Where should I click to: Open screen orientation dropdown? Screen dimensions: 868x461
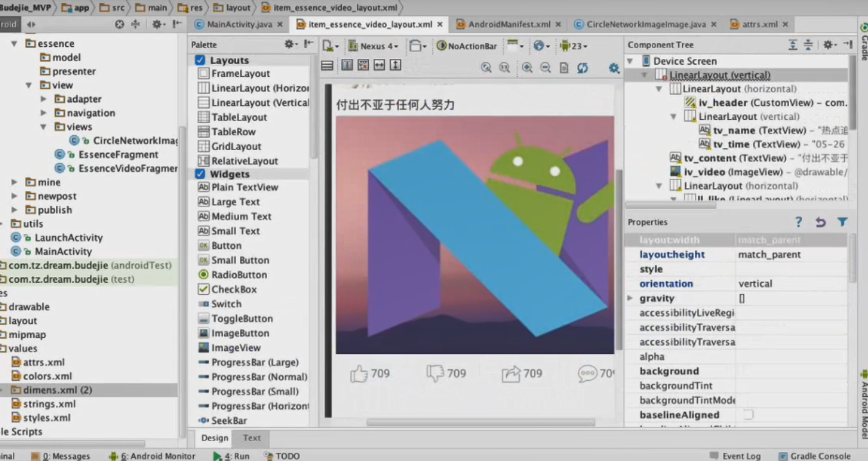[418, 46]
